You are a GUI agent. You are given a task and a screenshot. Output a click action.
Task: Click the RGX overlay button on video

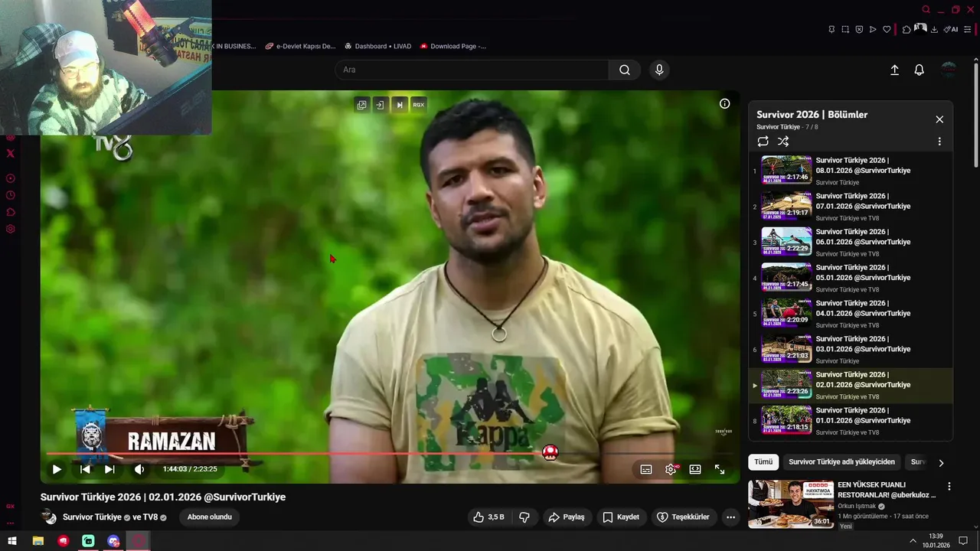click(418, 105)
